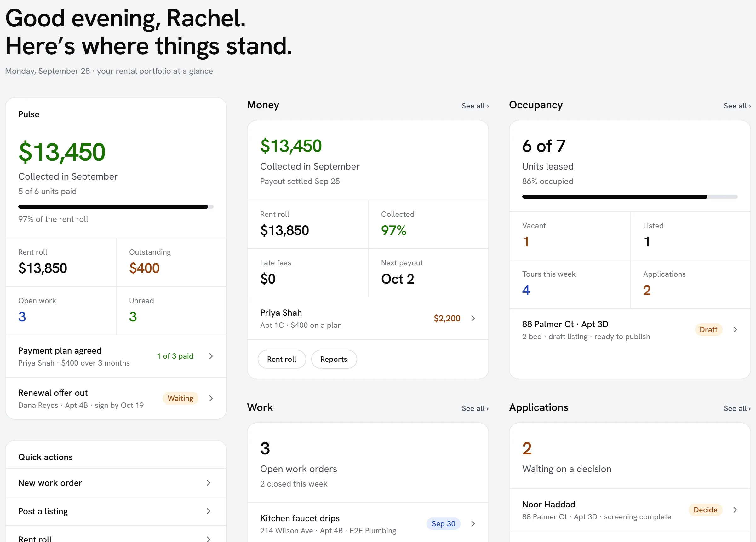
Task: See all in the Money section
Action: click(x=475, y=106)
